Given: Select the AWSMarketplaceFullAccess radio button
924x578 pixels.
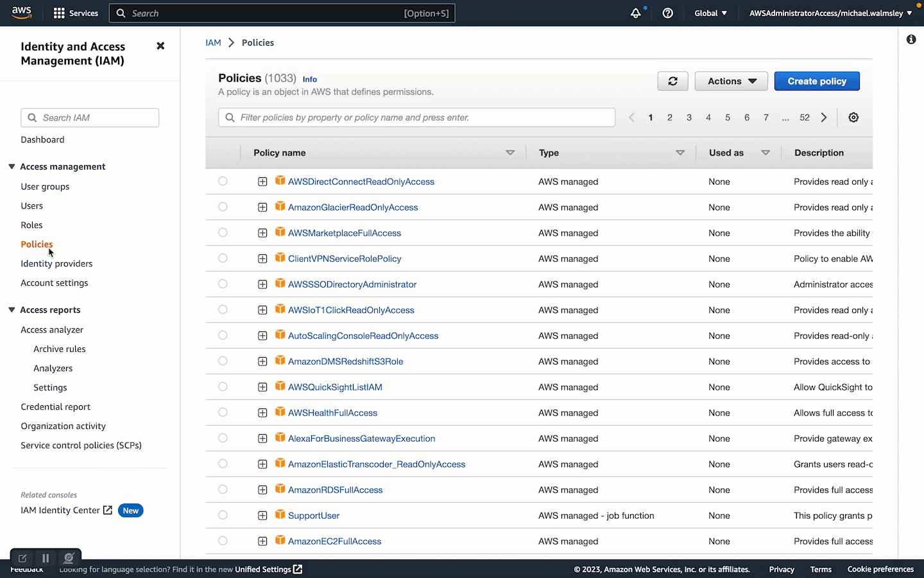Looking at the screenshot, I should [x=223, y=232].
